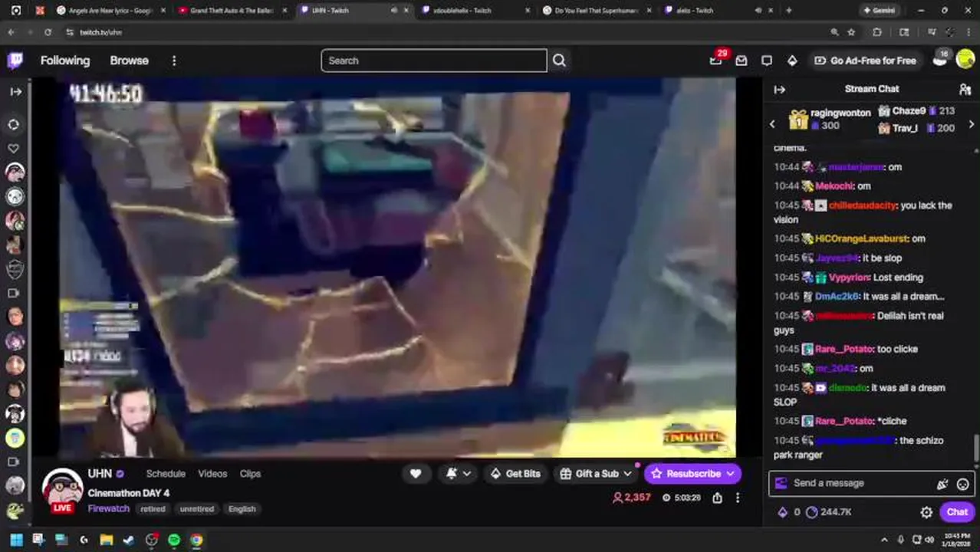This screenshot has width=980, height=552.
Task: Click the Resubscribe button
Action: 692,474
